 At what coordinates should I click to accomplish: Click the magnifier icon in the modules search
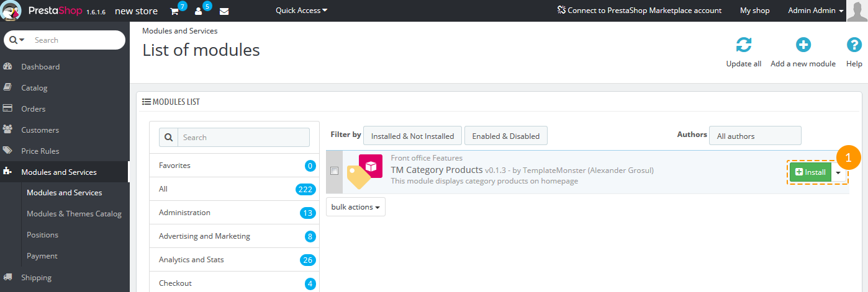click(169, 138)
